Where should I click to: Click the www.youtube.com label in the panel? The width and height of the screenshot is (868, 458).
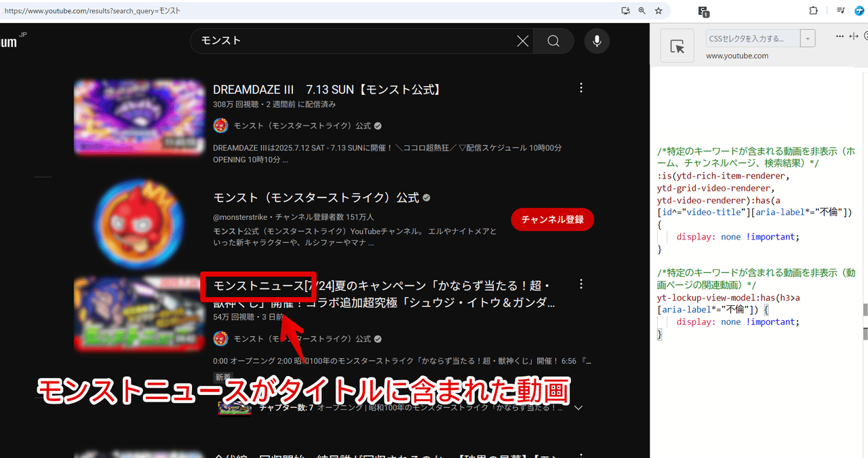(x=737, y=56)
